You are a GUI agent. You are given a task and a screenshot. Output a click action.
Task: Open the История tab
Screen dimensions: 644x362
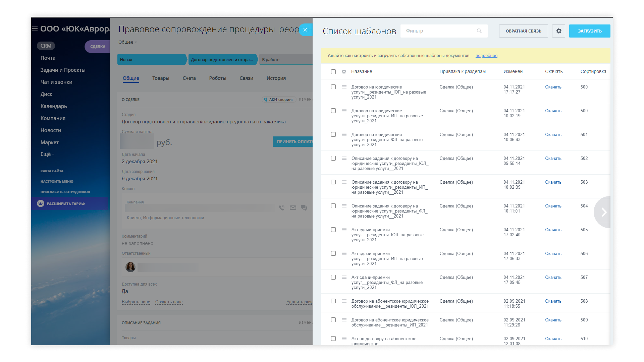(276, 78)
